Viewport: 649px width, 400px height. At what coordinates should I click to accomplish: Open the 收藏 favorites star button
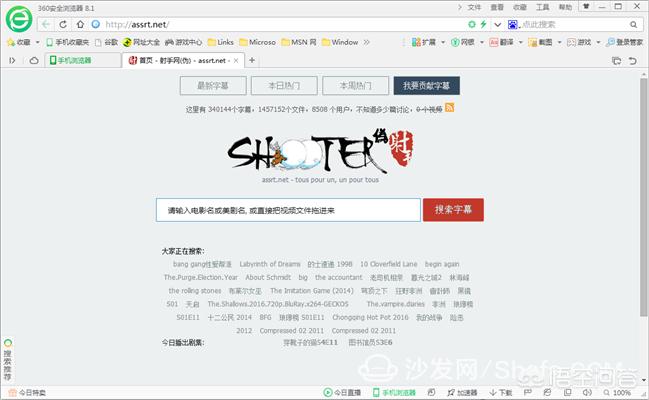click(19, 42)
